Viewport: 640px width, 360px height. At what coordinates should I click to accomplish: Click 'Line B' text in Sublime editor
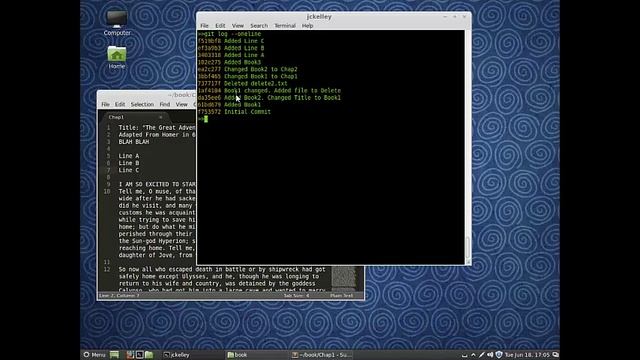click(129, 163)
